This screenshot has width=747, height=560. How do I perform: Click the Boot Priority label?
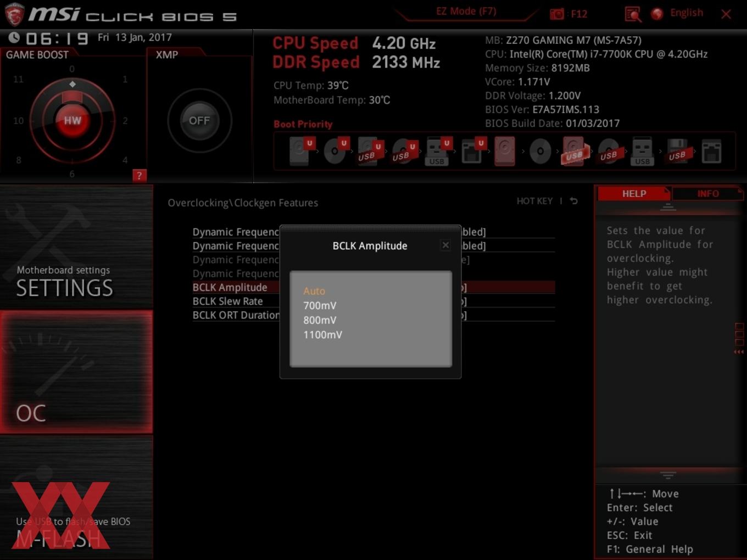(x=303, y=124)
